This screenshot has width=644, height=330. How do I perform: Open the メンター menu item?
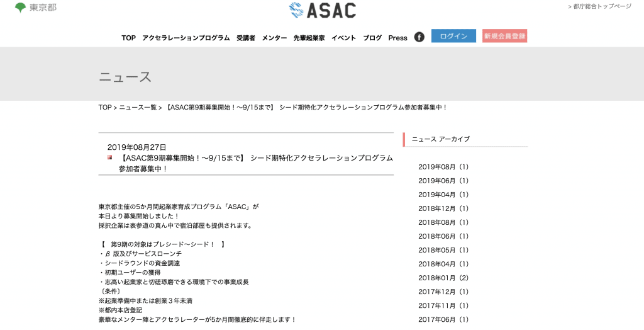pyautogui.click(x=274, y=38)
